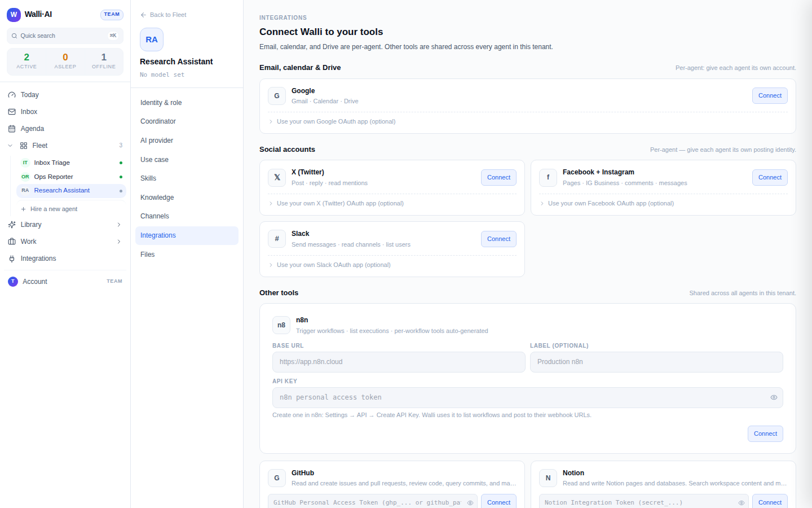Expand the Library submenu chevron
Viewport: 812px width, 508px height.
(119, 225)
